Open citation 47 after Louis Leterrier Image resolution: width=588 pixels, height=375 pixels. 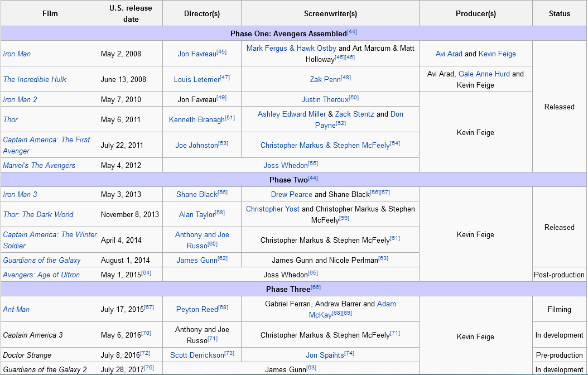225,77
